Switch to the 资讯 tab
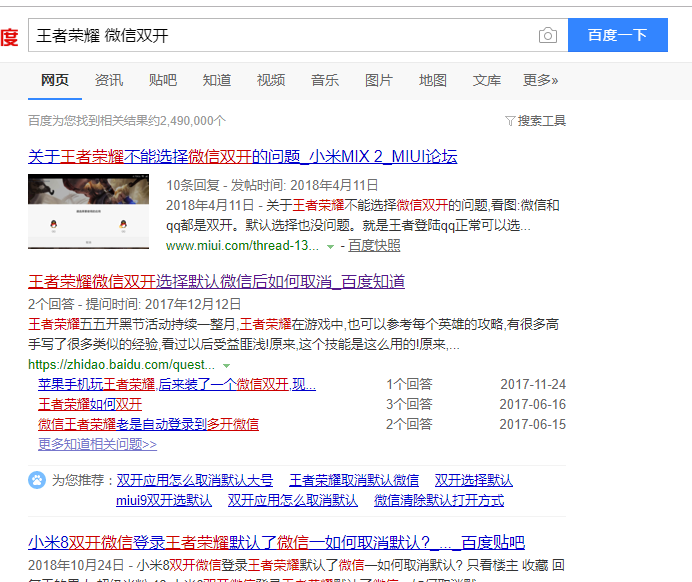This screenshot has width=692, height=582. point(109,80)
